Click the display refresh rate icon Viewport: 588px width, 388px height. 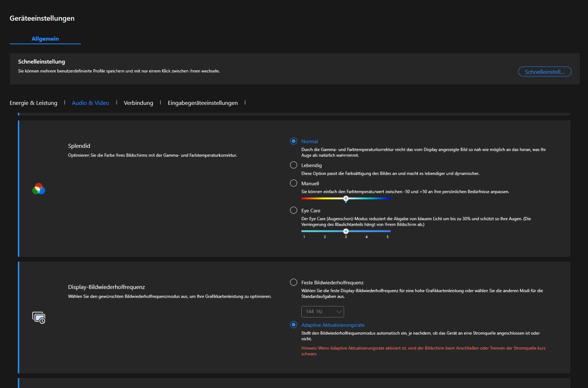pos(39,317)
